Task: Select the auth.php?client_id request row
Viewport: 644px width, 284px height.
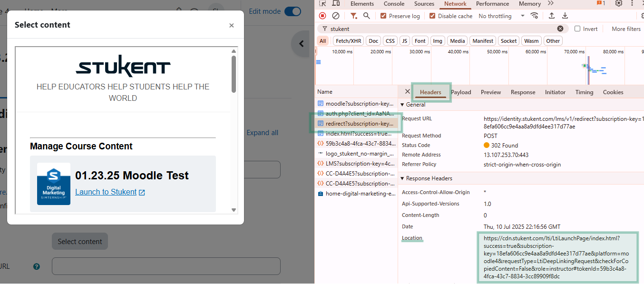Action: coord(356,113)
